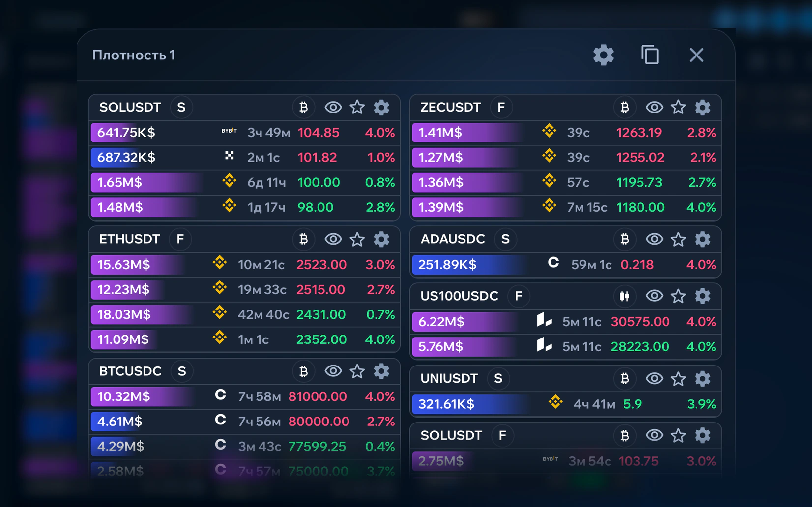
Task: Select the 15.63M$ density row in ETHUSDT
Action: click(244, 265)
